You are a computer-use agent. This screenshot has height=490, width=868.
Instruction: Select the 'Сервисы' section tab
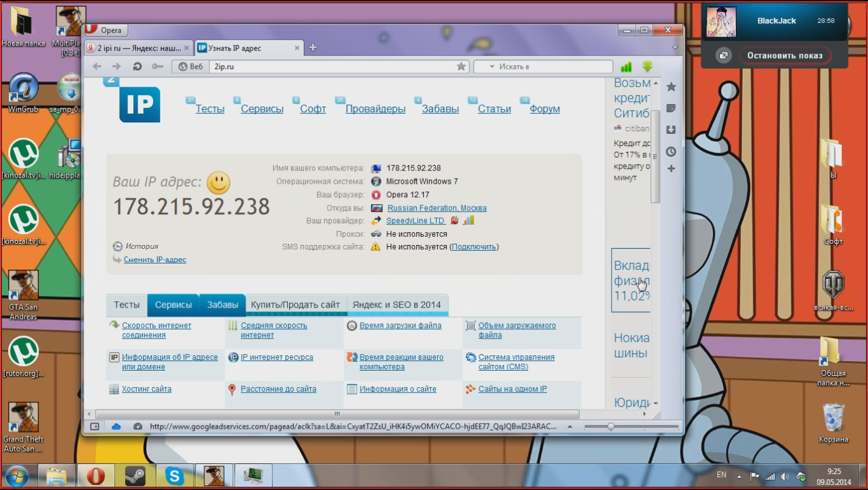[174, 305]
